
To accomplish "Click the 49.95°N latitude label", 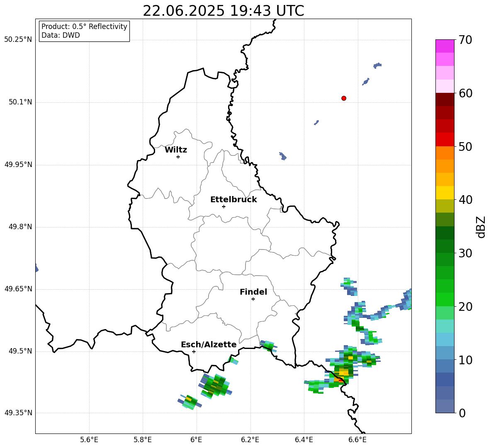I will 18,165.
